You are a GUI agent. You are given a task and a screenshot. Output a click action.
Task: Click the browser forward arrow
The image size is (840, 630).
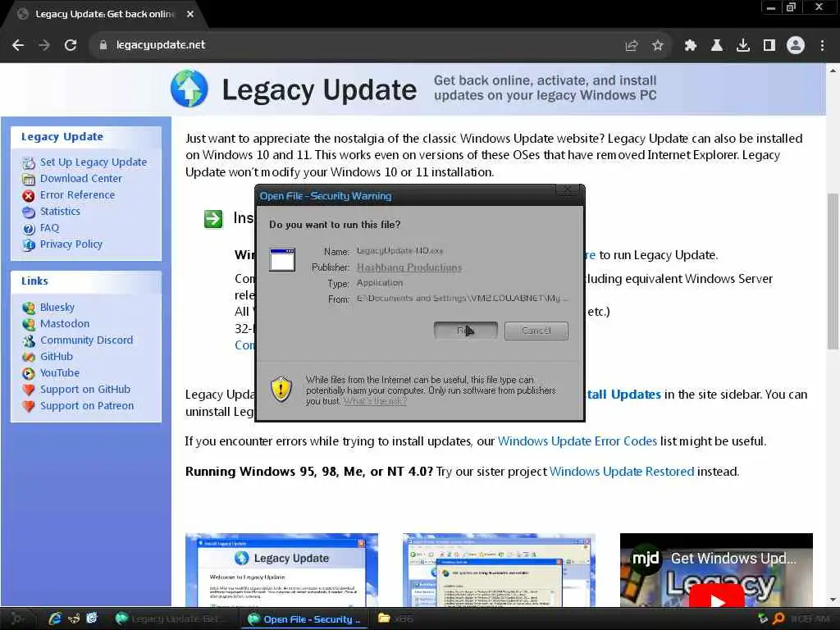tap(44, 46)
